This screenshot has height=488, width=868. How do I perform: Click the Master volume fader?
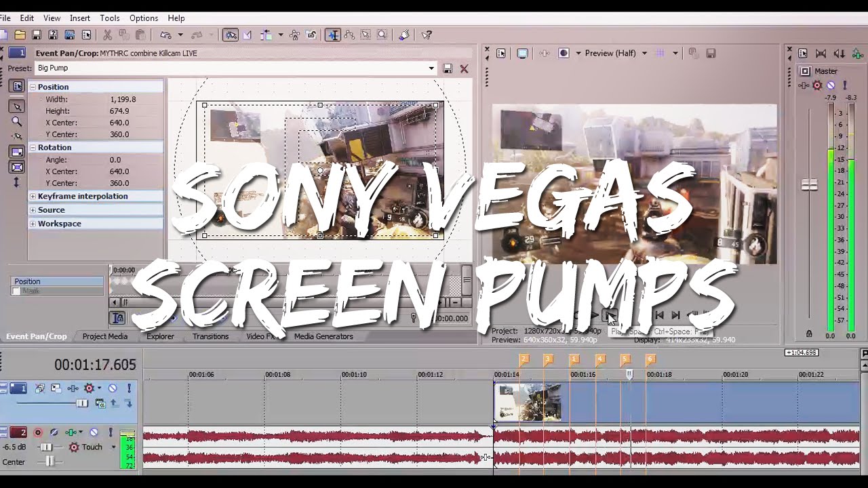pos(809,185)
